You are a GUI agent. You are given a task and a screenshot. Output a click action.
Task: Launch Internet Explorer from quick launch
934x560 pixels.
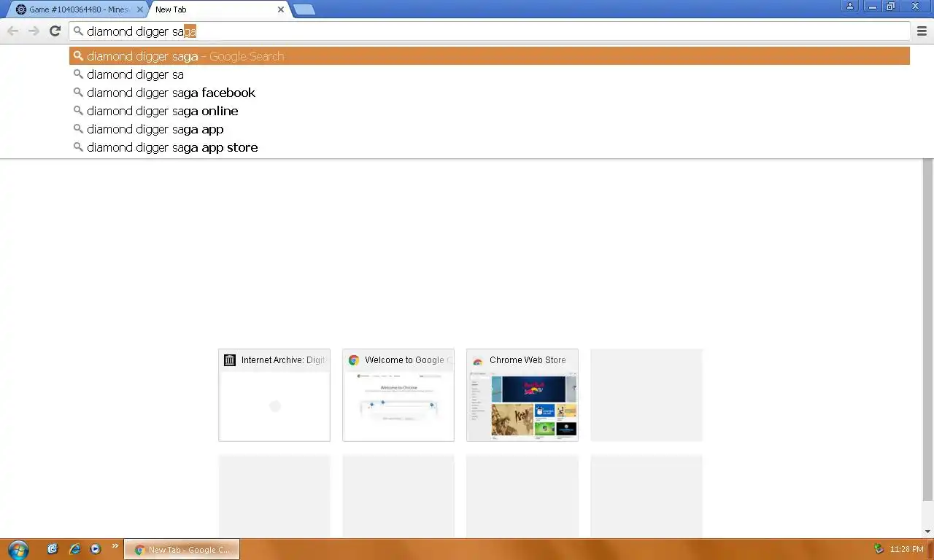(x=74, y=549)
